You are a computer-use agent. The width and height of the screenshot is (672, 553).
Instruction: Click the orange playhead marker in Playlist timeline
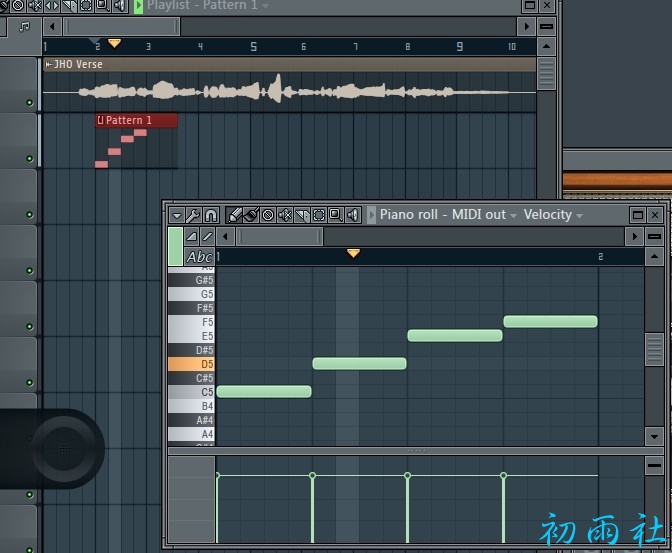[114, 43]
